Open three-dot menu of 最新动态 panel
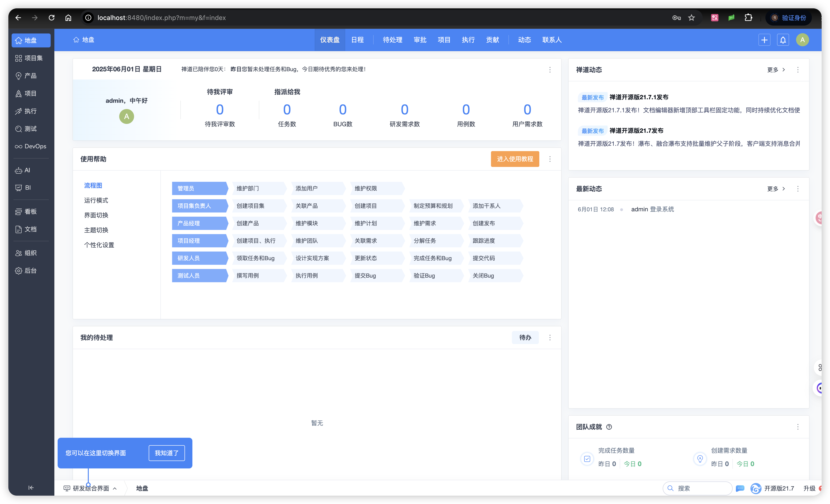This screenshot has height=504, width=830. pos(798,189)
